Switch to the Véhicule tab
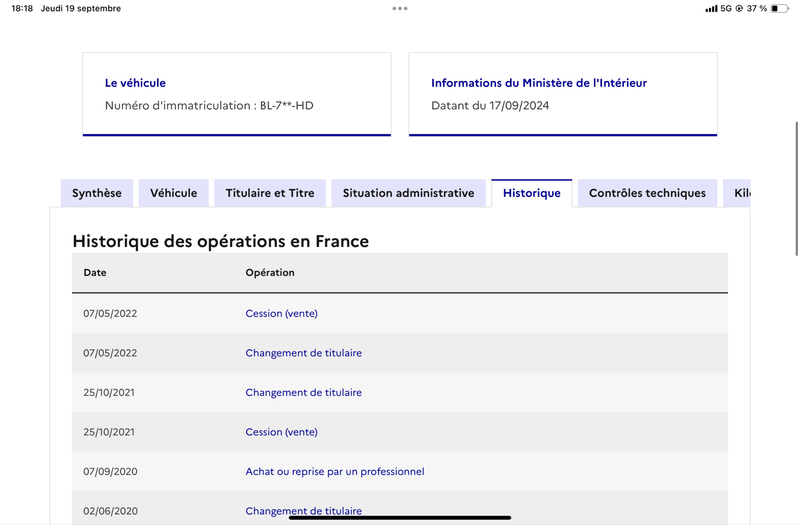Image resolution: width=800 pixels, height=525 pixels. pos(173,193)
